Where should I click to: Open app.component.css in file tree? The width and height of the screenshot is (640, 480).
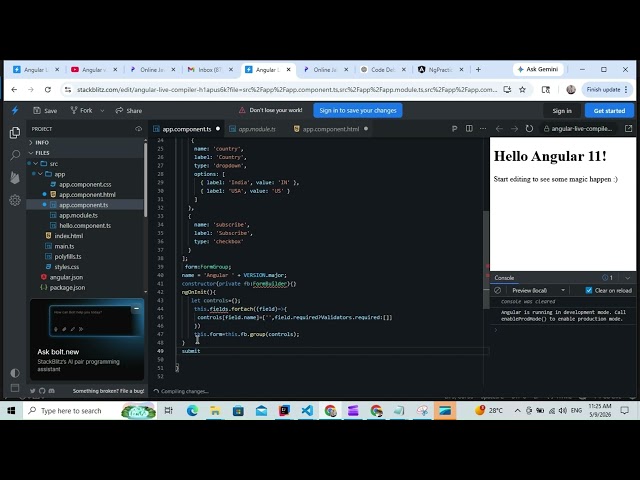(x=85, y=184)
